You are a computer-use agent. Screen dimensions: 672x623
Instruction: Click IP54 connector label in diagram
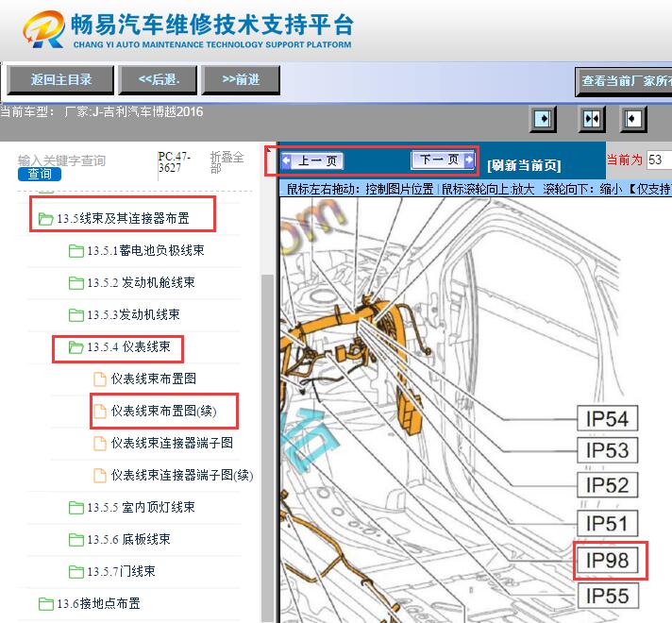(607, 418)
